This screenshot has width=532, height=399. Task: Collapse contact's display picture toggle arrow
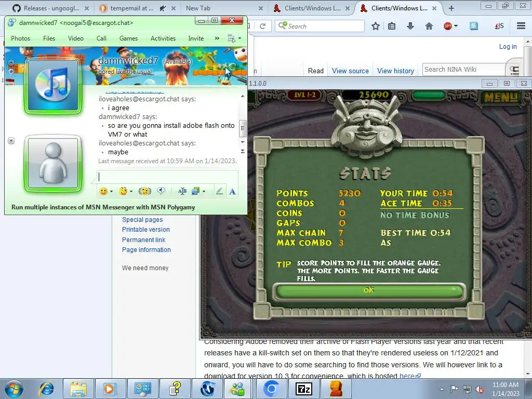[11, 62]
